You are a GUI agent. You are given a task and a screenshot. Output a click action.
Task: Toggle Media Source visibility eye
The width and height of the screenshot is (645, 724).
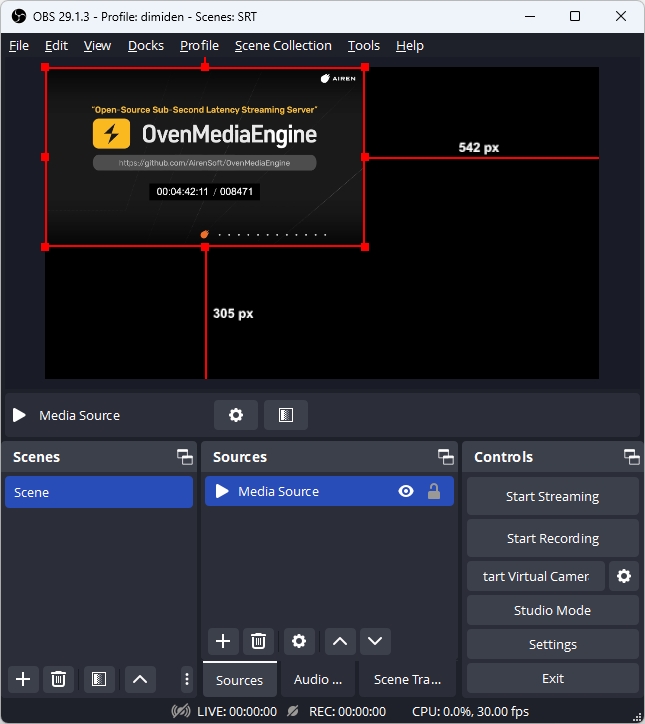[406, 491]
